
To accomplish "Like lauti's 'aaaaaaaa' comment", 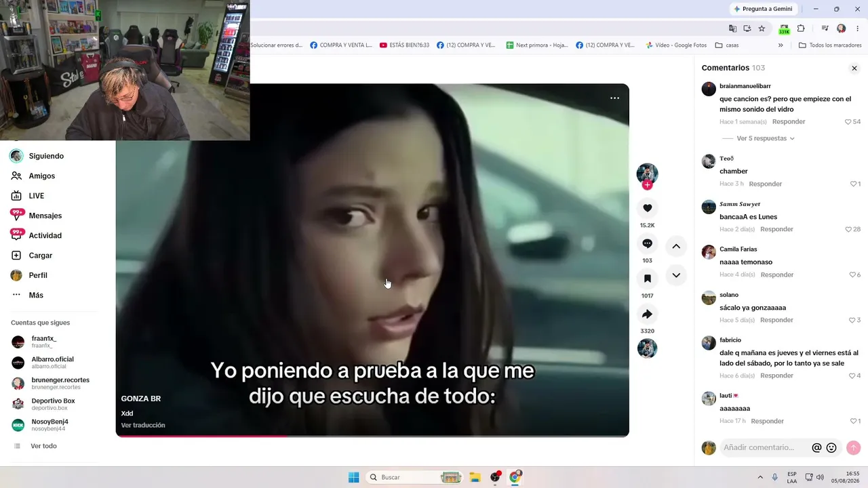I will click(853, 421).
